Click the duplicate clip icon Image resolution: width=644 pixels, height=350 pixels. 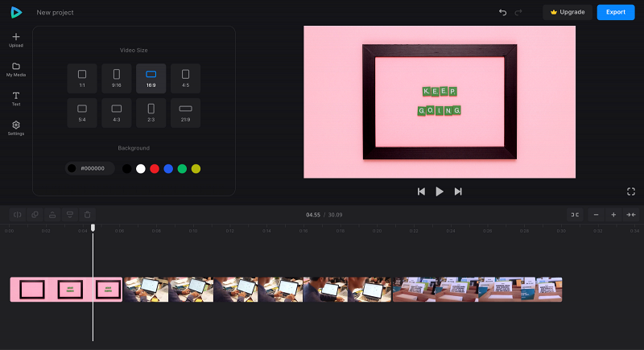point(35,215)
